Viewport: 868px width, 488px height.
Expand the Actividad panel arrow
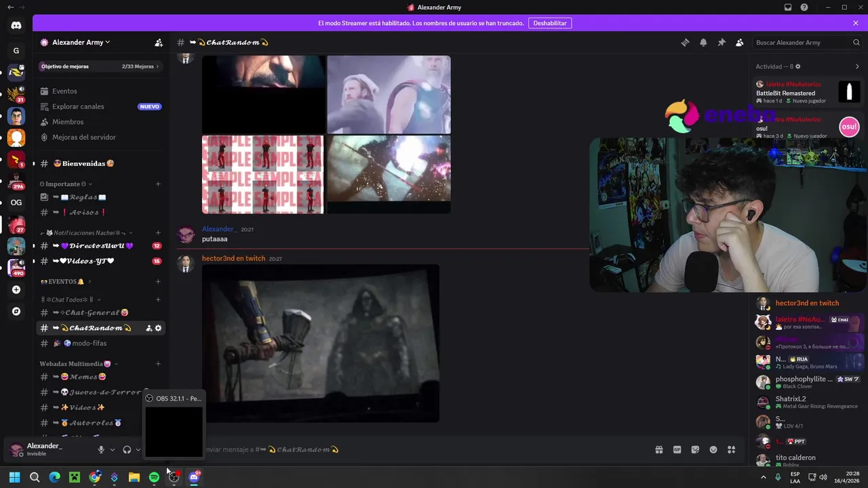(x=857, y=66)
